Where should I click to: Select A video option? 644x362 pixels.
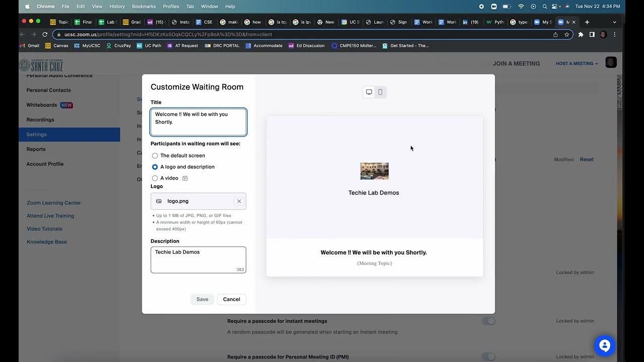[165, 178]
